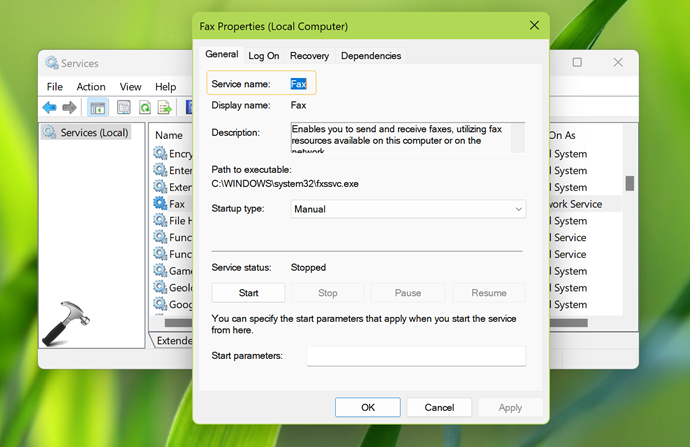The image size is (690, 447).
Task: Confirm the dialog with OK
Action: point(367,407)
